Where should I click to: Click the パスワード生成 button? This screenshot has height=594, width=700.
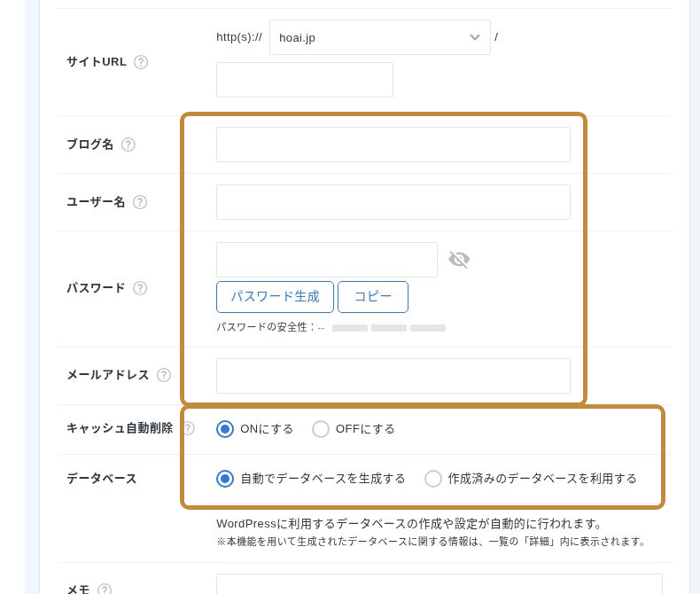point(275,297)
